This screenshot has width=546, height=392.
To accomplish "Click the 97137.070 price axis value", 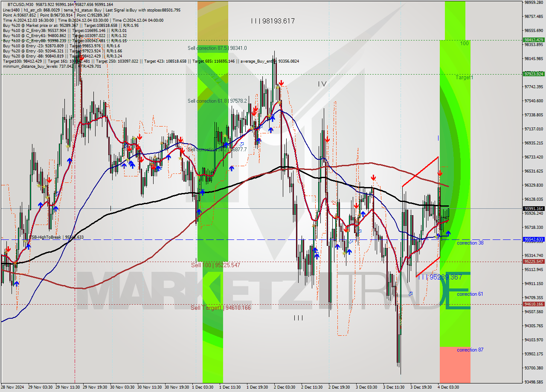I will coord(534,129).
